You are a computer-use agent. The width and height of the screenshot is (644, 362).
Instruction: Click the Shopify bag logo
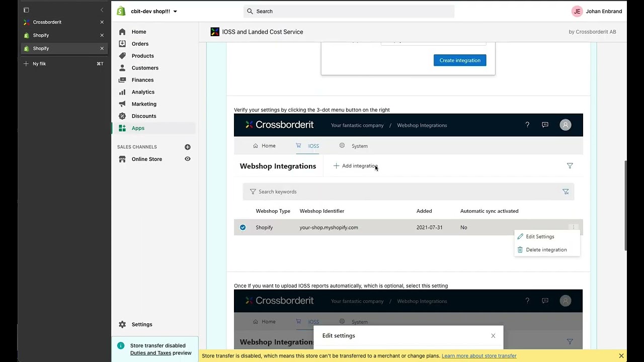pyautogui.click(x=121, y=11)
